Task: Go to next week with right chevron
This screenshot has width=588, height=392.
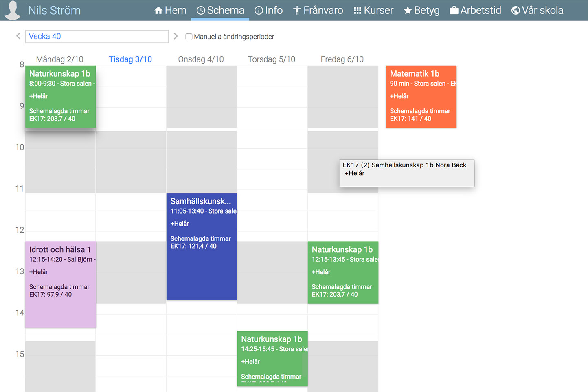Action: coord(176,36)
